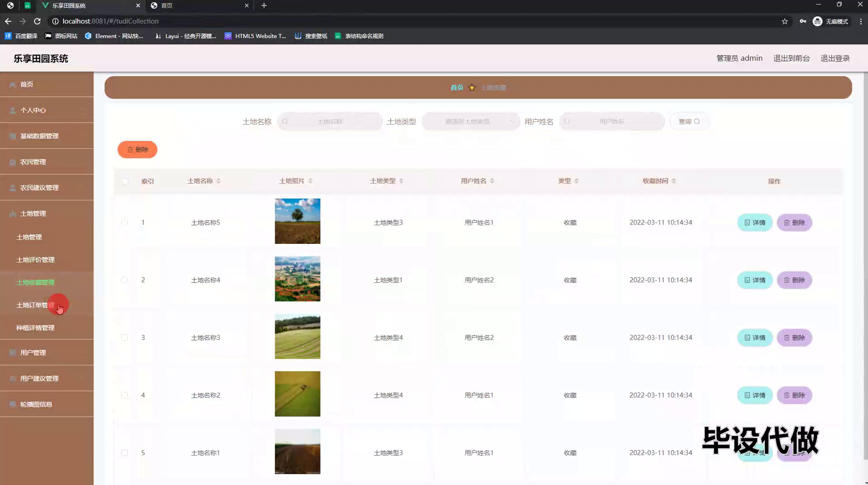
Task: Open 百度翻译 bookmark
Action: tap(21, 36)
